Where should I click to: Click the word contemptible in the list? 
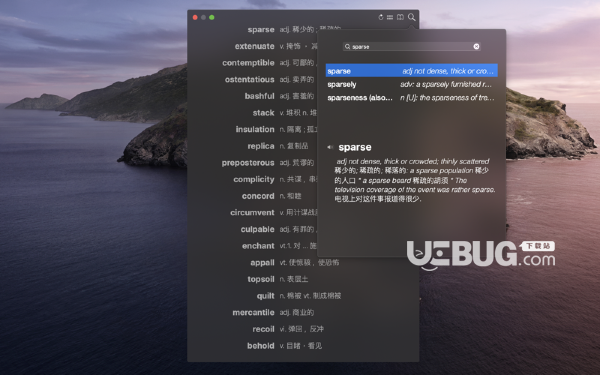coord(248,63)
